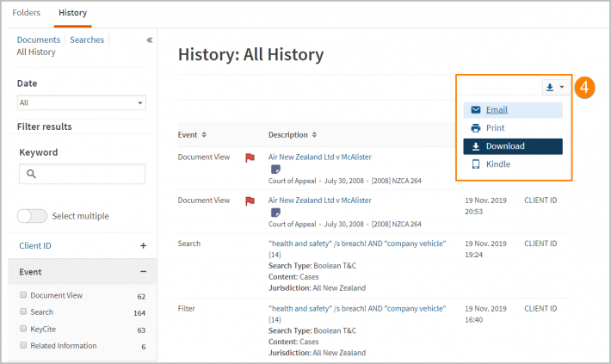Screen dimensions: 611x364
Task: Click the 19 Nov. 2019 19:24 timestamp
Action: 485,250
